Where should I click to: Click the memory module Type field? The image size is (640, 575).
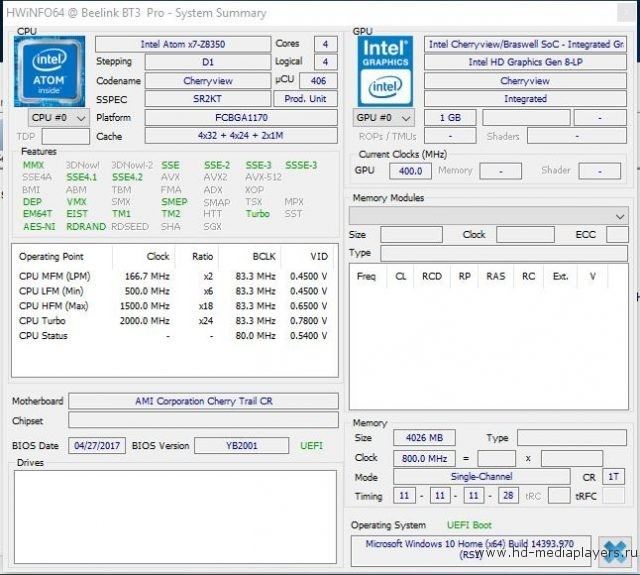point(504,253)
